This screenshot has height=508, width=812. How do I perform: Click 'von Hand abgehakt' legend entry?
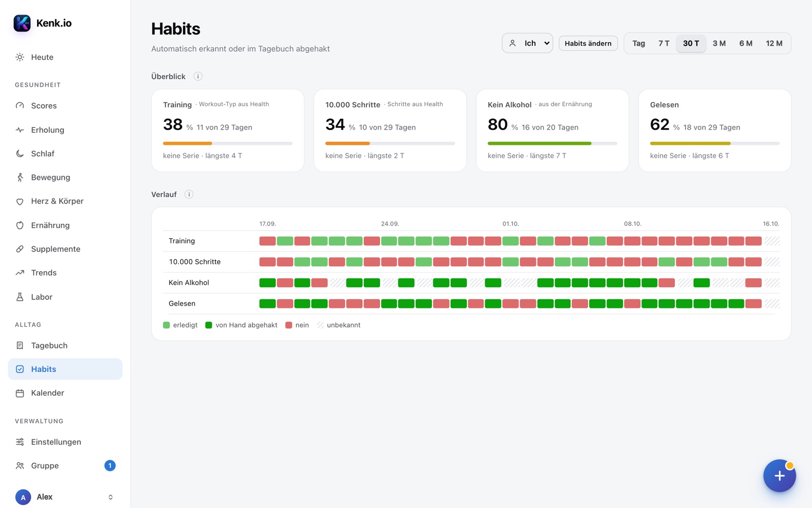point(241,325)
